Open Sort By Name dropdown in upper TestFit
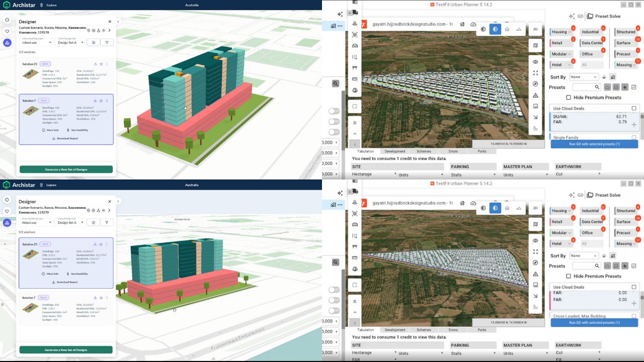 (584, 77)
